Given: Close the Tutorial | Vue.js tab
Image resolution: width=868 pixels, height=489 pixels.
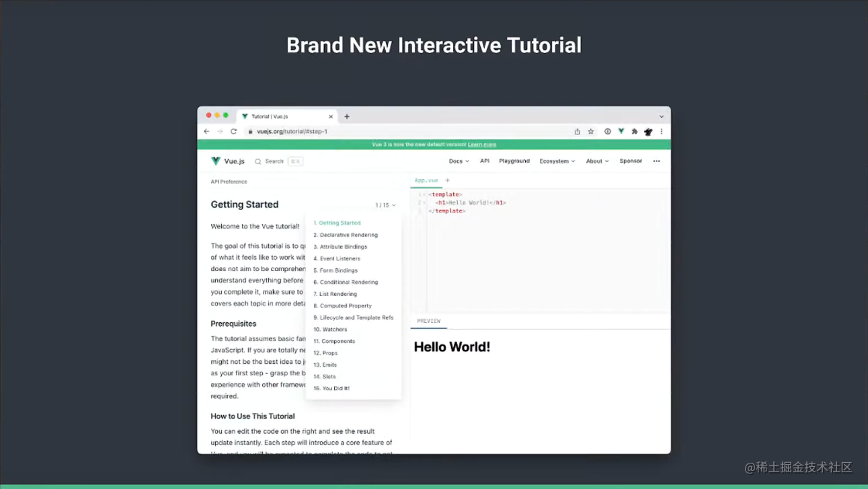Looking at the screenshot, I should pyautogui.click(x=331, y=116).
